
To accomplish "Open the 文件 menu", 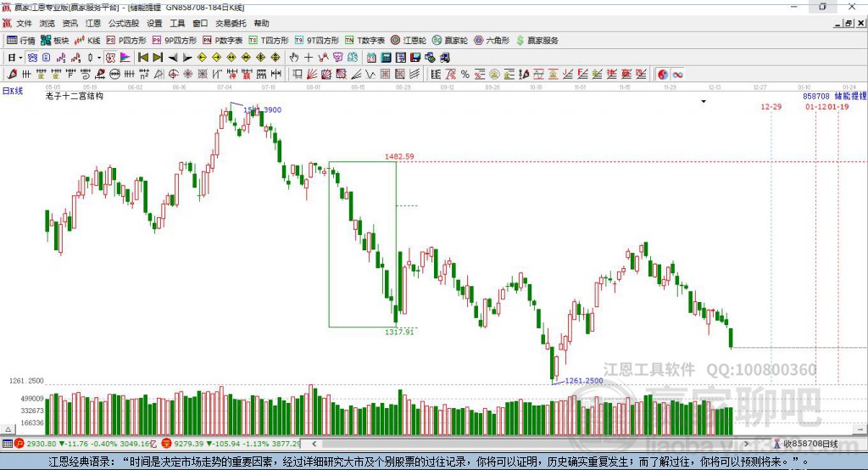I will click(x=25, y=23).
